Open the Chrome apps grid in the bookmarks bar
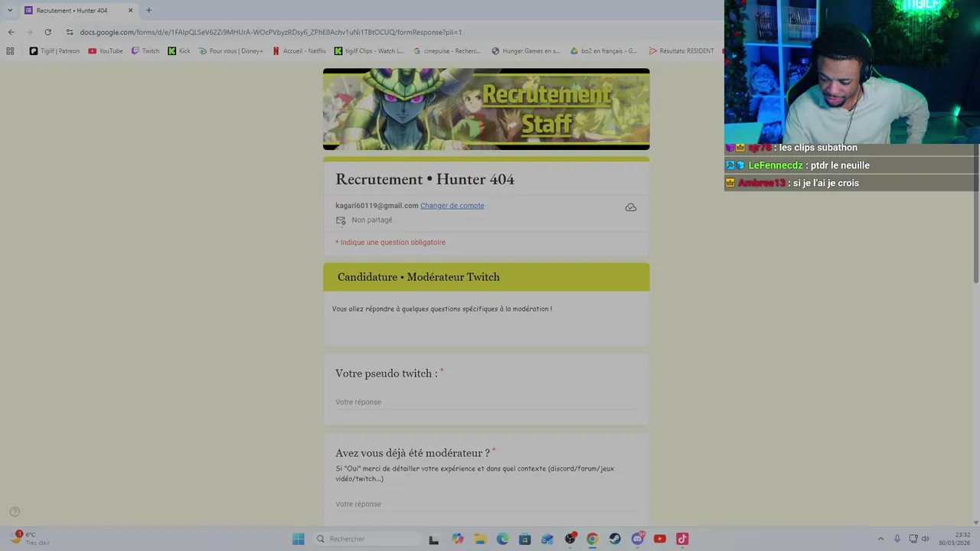980x551 pixels. coord(10,51)
